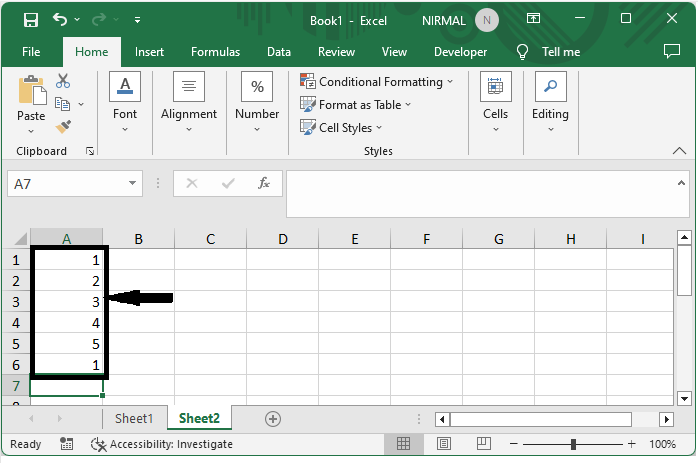
Task: Click Accessibility: Investigate in status bar
Action: pyautogui.click(x=161, y=444)
